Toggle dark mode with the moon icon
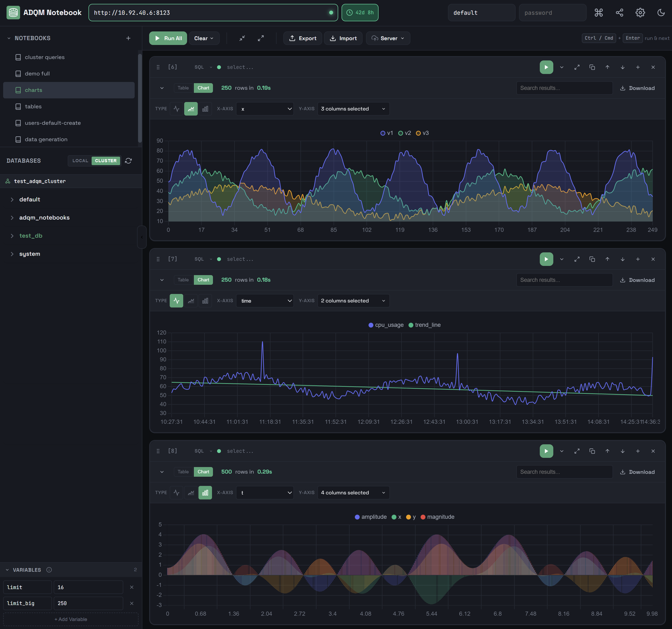 (662, 13)
